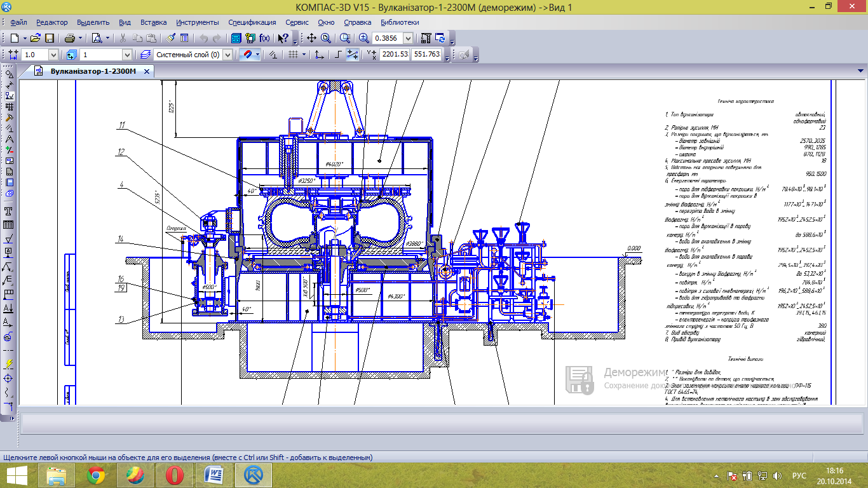Select the Pan view tool
This screenshot has width=868, height=488.
[x=311, y=38]
